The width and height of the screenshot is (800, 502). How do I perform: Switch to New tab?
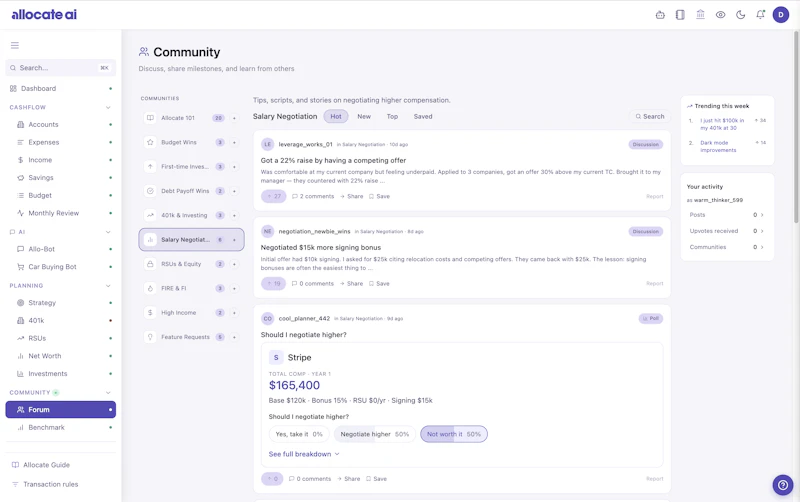[x=364, y=116]
